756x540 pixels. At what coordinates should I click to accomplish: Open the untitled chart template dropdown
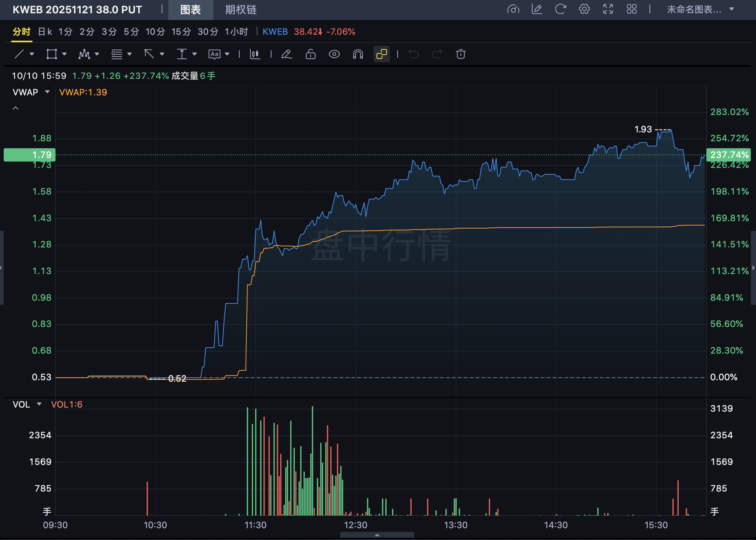[x=700, y=9]
